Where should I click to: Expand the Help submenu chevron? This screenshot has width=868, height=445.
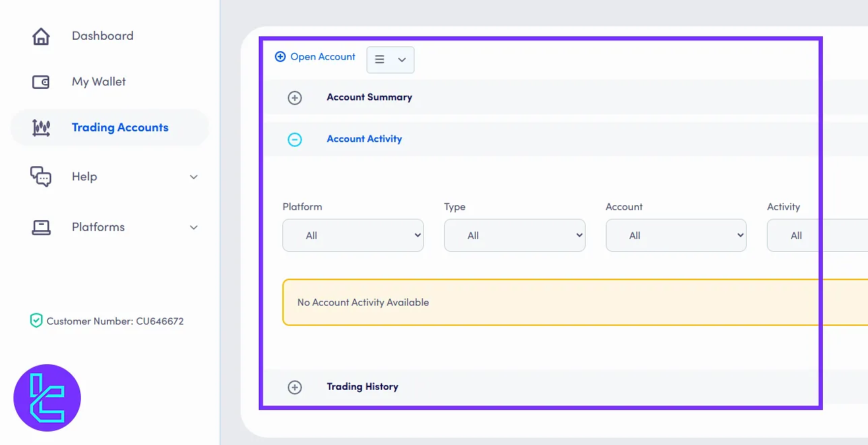(x=193, y=177)
